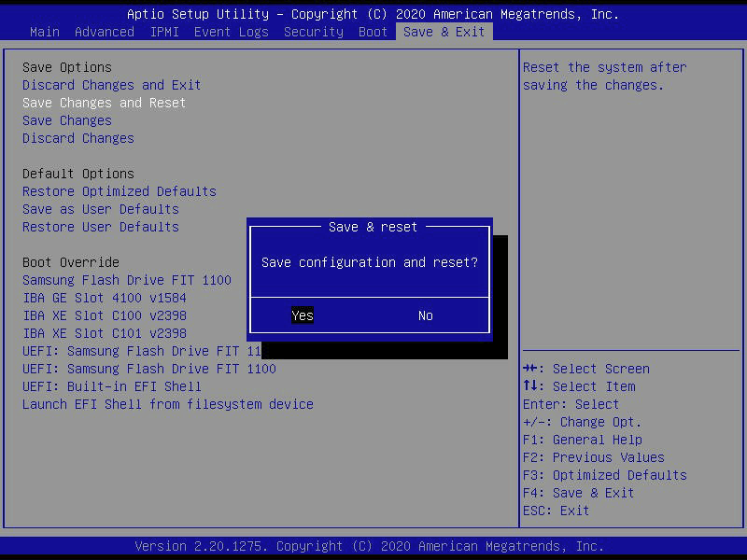
Task: Click the Boot Override heading
Action: tap(71, 262)
